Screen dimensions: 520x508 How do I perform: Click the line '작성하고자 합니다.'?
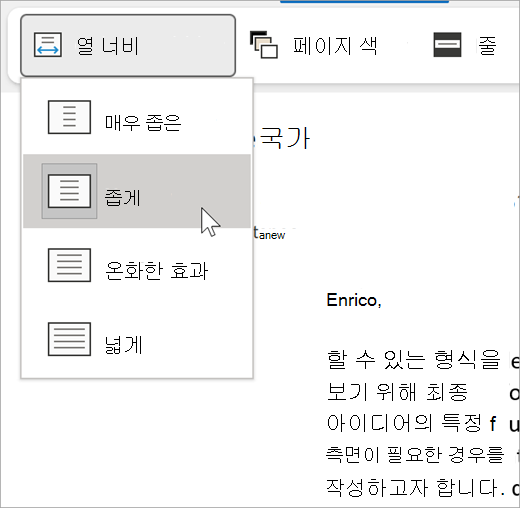click(x=415, y=488)
